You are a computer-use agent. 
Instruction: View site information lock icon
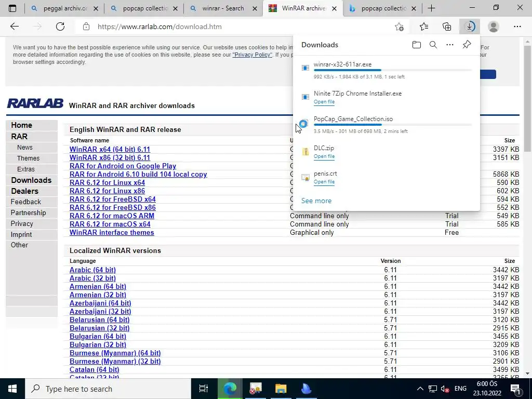[86, 26]
